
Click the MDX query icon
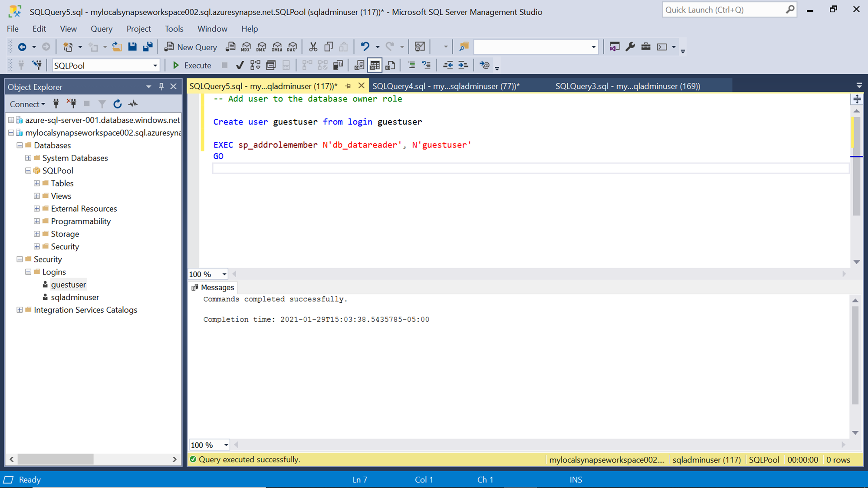[246, 47]
